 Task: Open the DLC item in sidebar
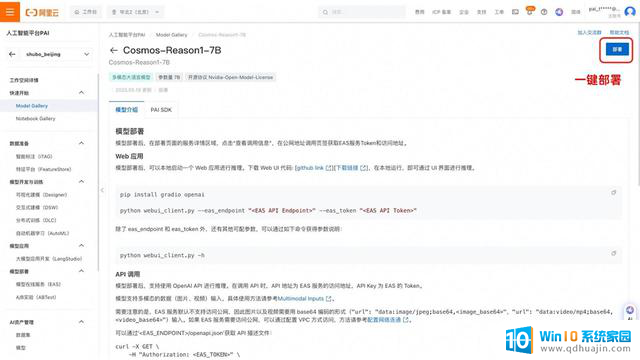tap(36, 220)
